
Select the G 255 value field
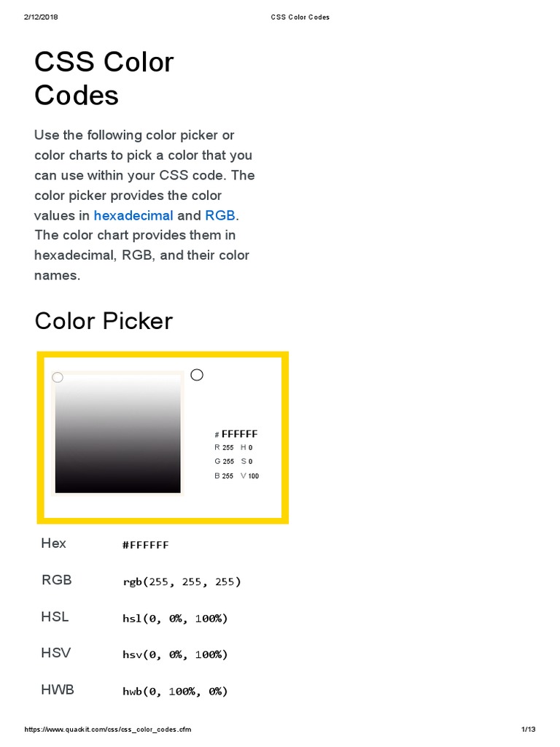click(228, 461)
